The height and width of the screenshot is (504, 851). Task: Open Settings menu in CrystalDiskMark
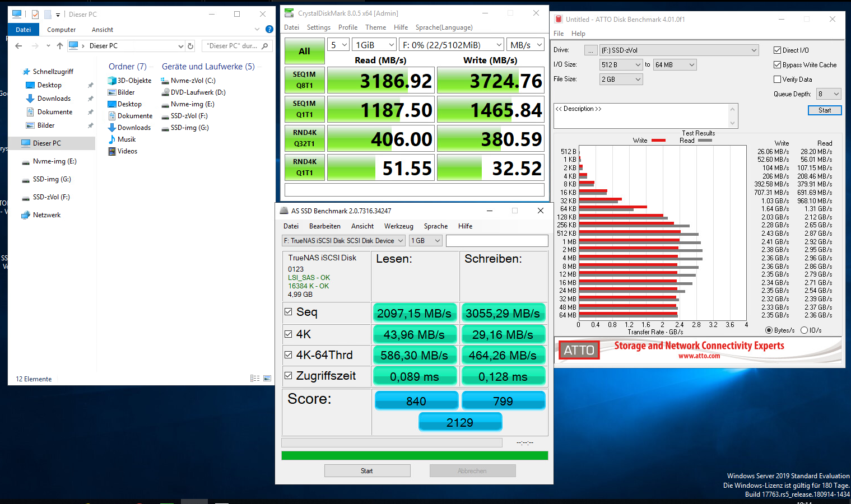[319, 27]
